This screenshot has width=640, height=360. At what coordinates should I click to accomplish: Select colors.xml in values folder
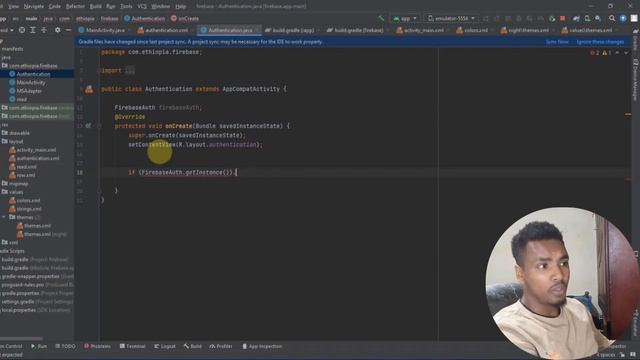[25, 200]
